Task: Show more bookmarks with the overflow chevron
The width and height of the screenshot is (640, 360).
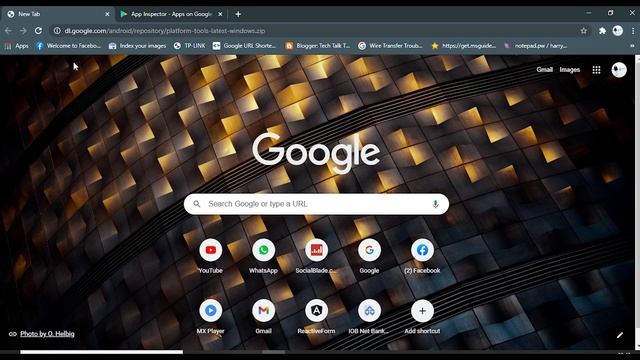Action: pyautogui.click(x=632, y=46)
